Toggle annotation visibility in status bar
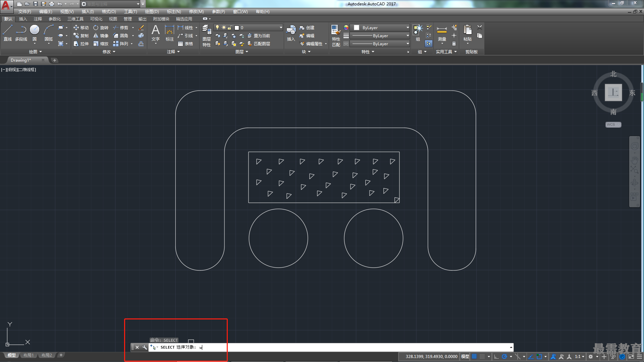The height and width of the screenshot is (362, 644). (553, 357)
